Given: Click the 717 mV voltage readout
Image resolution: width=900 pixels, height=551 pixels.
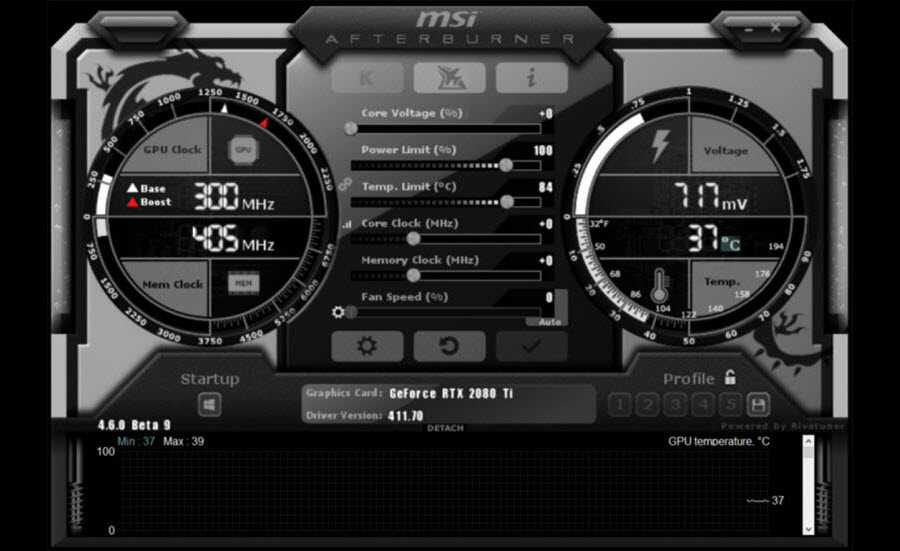Looking at the screenshot, I should click(711, 196).
